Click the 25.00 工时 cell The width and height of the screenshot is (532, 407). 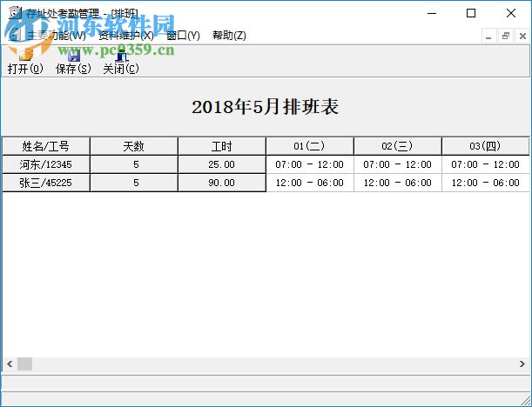(221, 164)
